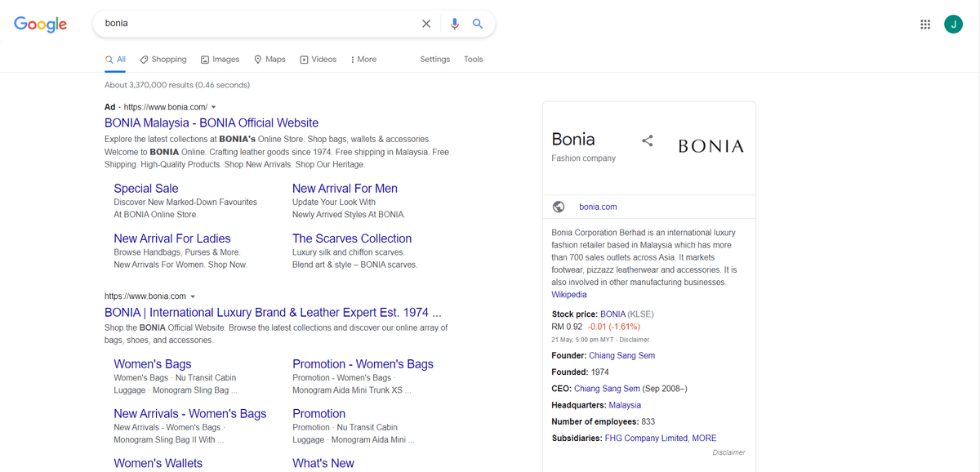Click the Google logo
980x472 pixels.
(x=41, y=24)
